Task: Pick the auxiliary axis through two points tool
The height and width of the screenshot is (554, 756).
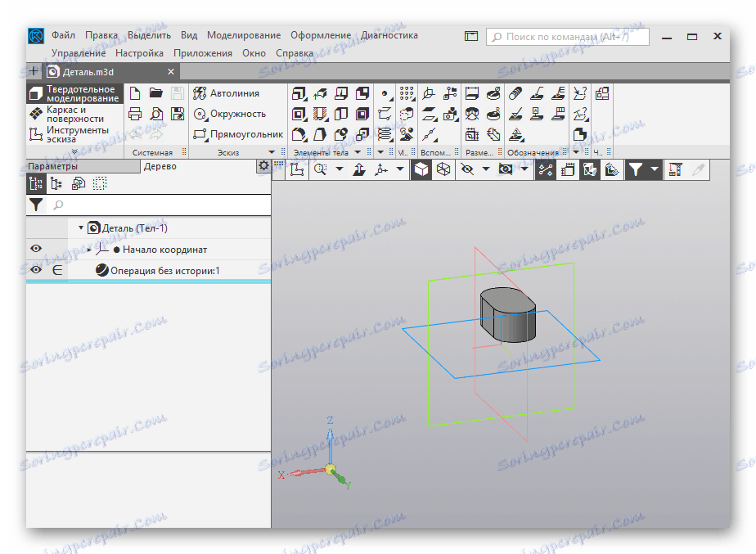Action: (429, 134)
